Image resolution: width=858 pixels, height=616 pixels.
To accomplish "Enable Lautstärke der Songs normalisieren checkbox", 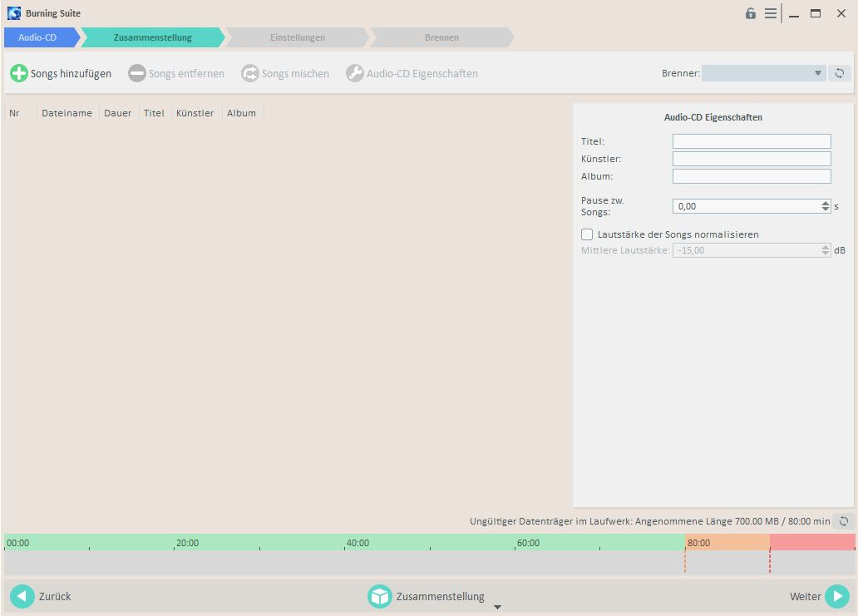I will coord(587,234).
